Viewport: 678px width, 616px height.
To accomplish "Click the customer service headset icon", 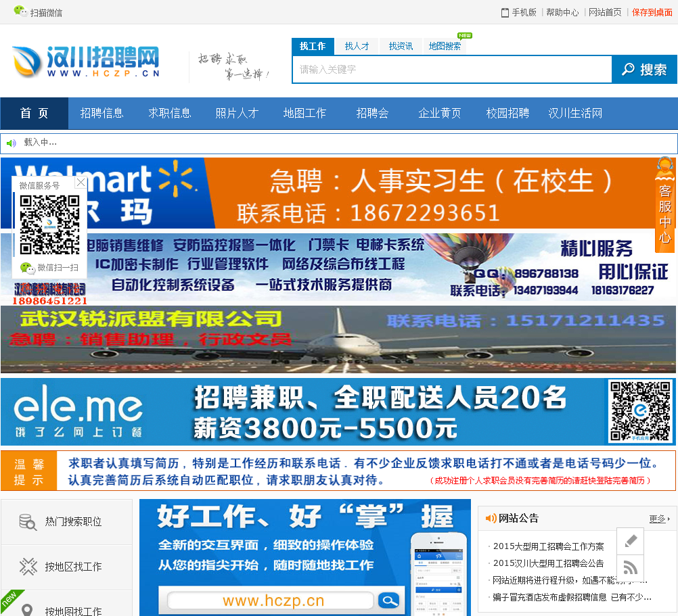I will (x=664, y=167).
